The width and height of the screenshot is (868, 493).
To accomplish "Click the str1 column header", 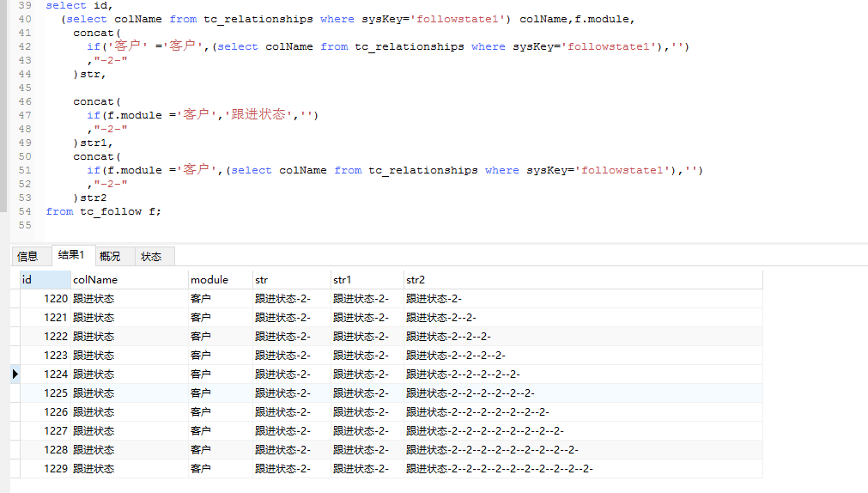I will (367, 280).
